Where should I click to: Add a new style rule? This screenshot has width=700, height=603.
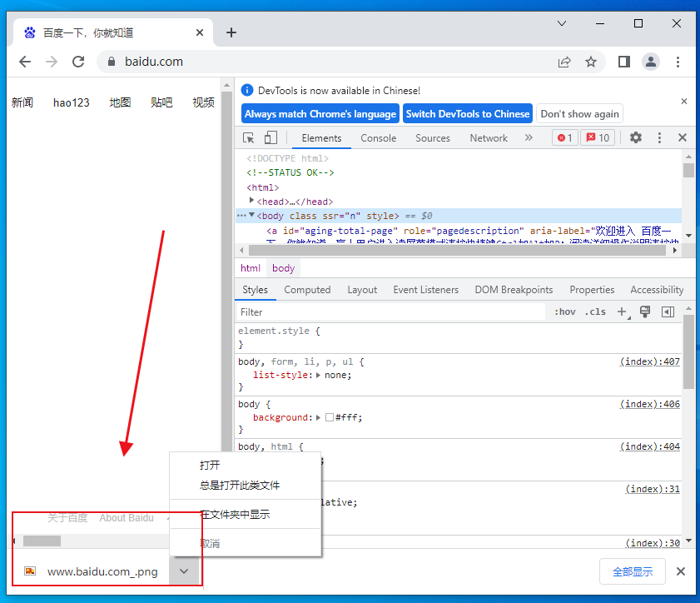click(x=622, y=311)
